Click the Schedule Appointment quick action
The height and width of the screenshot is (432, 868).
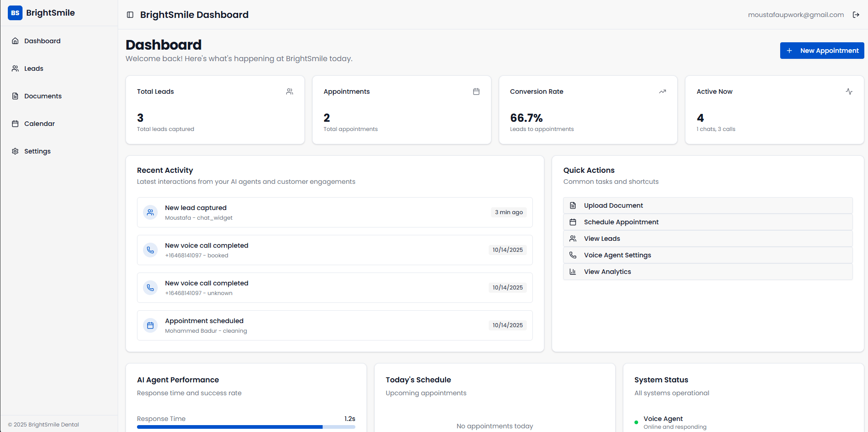(621, 222)
